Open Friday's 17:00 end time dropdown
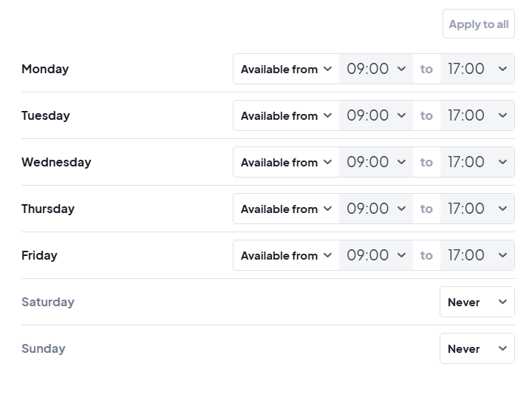532x395 pixels. point(477,256)
